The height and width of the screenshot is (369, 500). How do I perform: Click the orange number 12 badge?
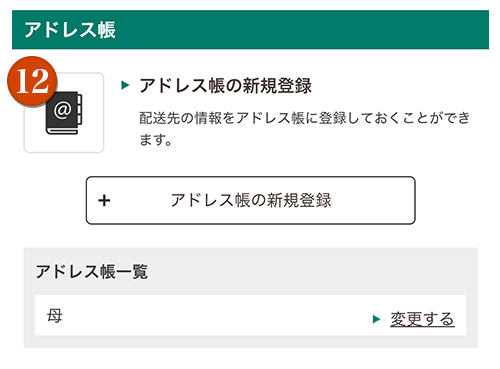pos(32,81)
